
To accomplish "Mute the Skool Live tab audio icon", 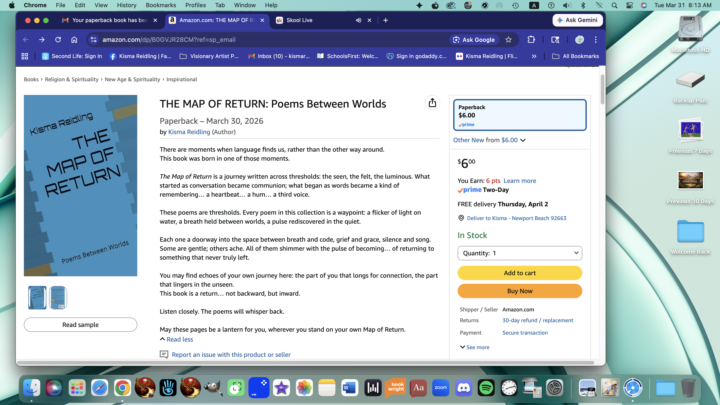I will coord(358,20).
